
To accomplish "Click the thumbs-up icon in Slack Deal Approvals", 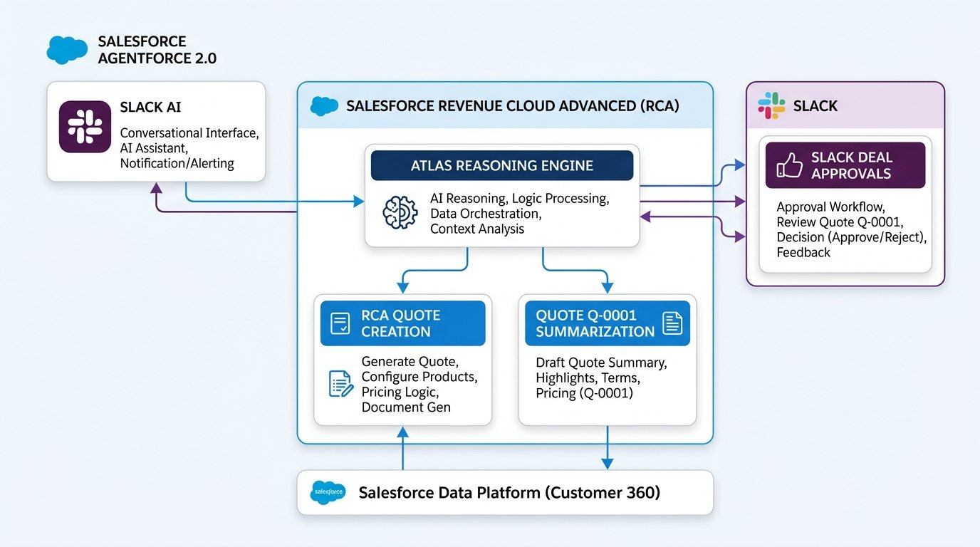I will [x=790, y=166].
